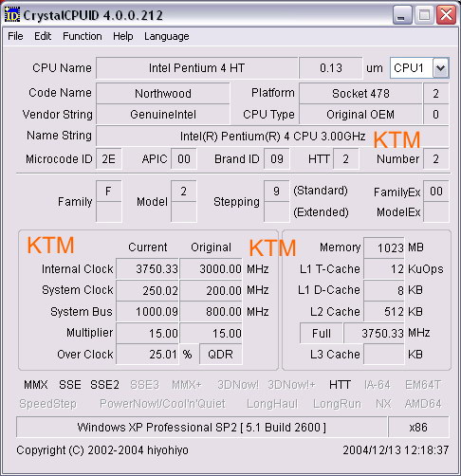The width and height of the screenshot is (461, 476).
Task: Click the Over Clock 25.01 value
Action: [148, 354]
